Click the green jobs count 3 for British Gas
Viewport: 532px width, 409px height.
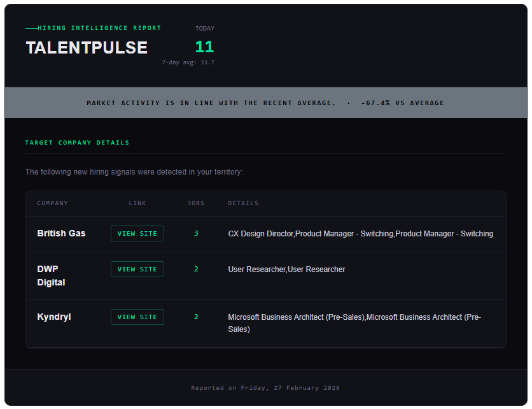click(x=196, y=233)
